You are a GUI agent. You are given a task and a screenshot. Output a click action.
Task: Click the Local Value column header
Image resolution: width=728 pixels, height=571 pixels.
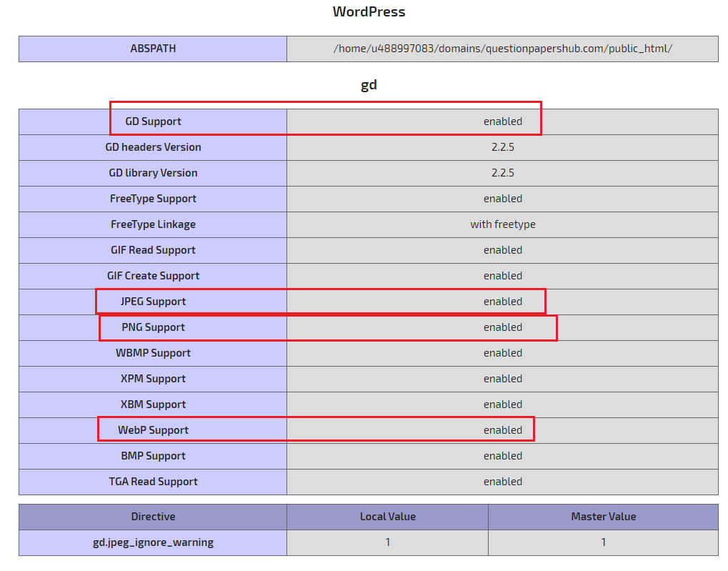388,517
